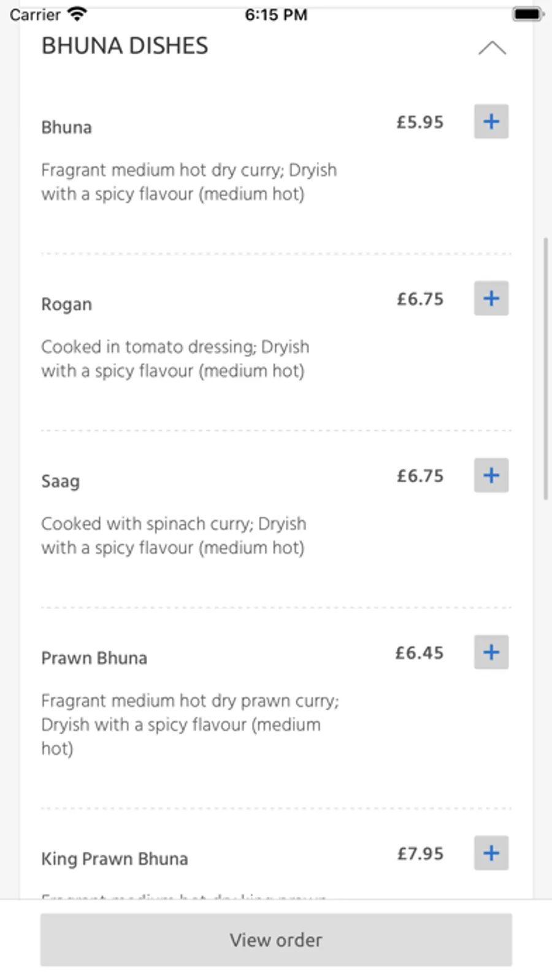The image size is (552, 980).
Task: Open the King Prawn Bhuna item
Action: tap(114, 859)
